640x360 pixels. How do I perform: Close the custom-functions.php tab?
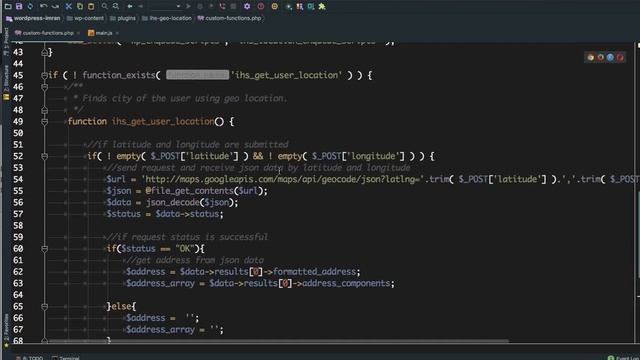[x=78, y=33]
